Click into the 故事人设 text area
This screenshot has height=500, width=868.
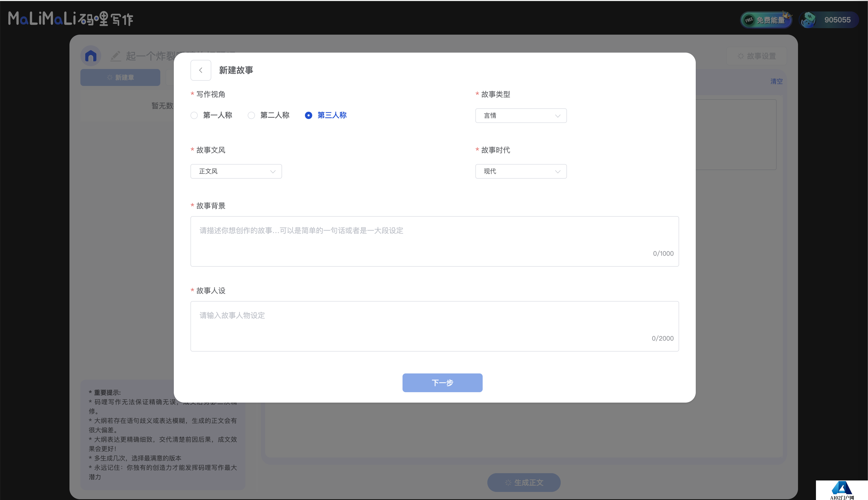(434, 326)
